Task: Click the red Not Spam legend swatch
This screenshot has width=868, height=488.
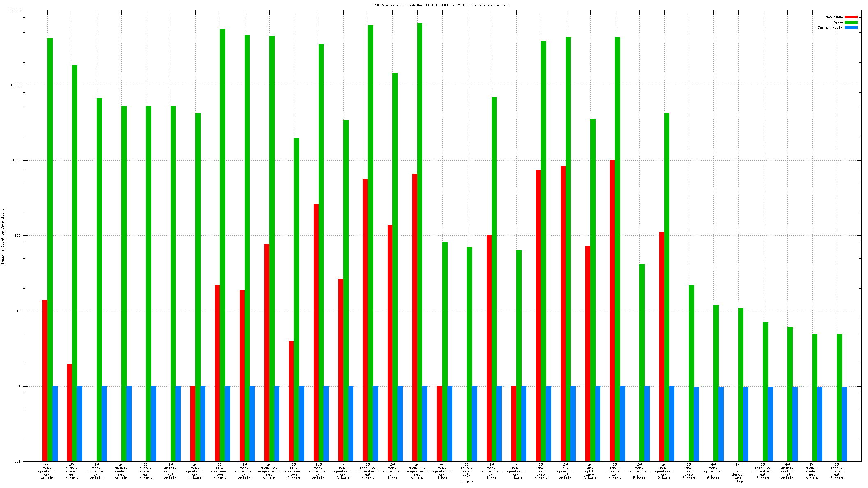Action: click(x=851, y=17)
